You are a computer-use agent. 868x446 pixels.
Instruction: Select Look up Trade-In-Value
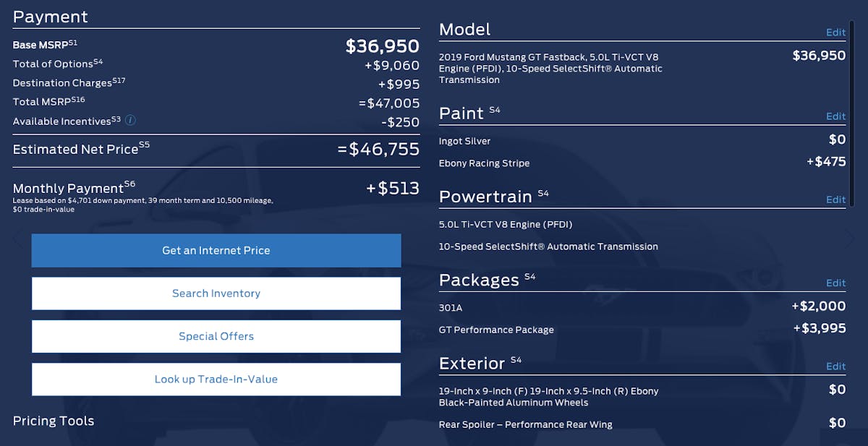point(216,379)
